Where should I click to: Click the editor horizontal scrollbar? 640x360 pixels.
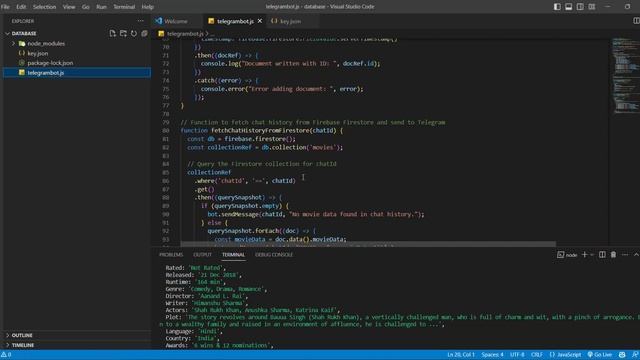point(368,244)
